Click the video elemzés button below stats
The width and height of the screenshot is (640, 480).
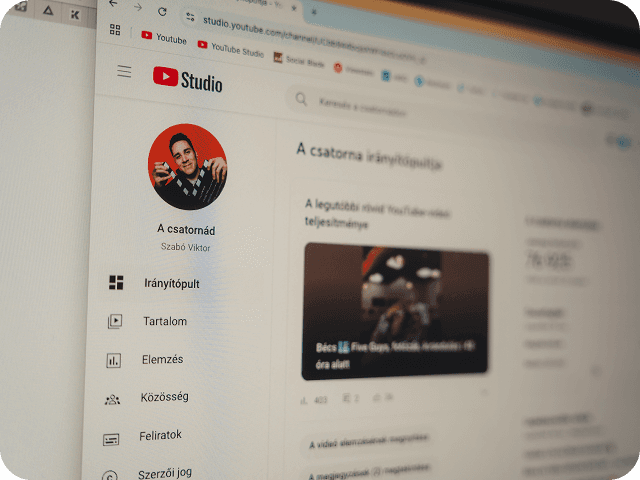369,441
